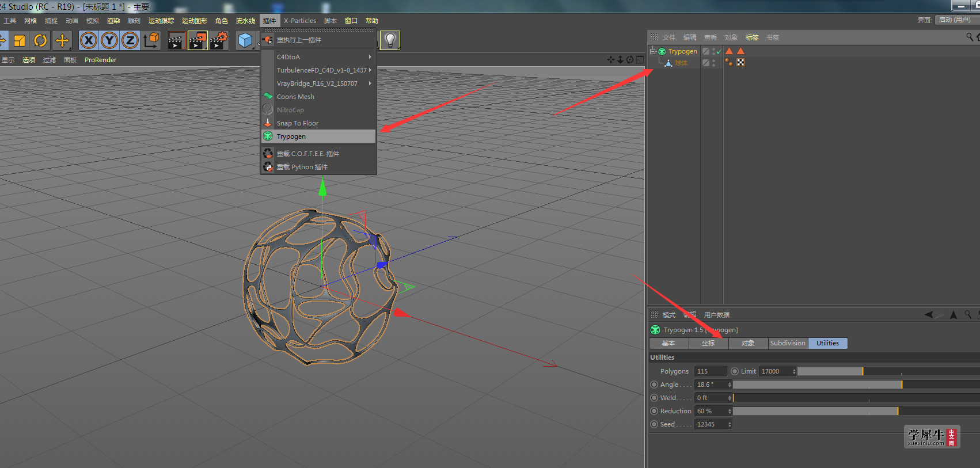Screen dimensions: 980x468
Task: Activate the last-used move tool icon
Action: [x=62, y=40]
